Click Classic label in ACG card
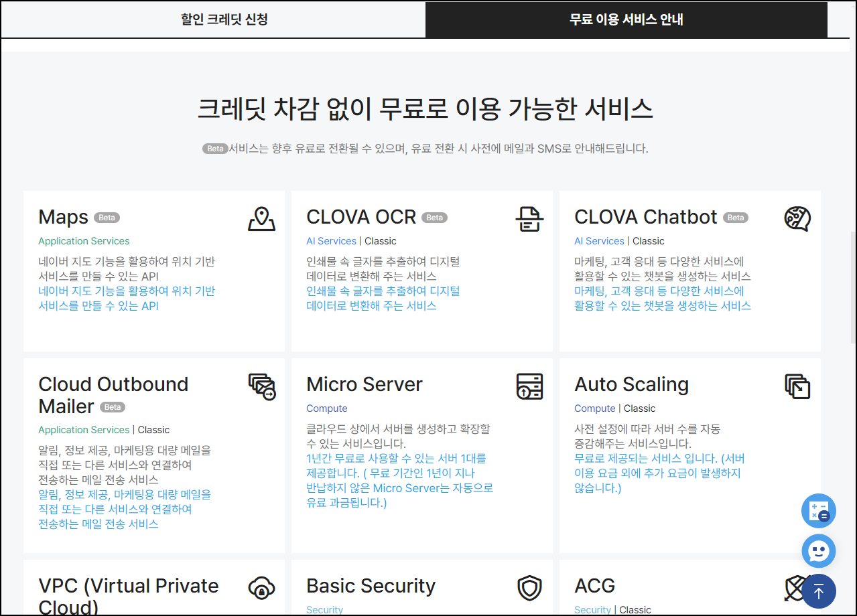 coord(635,610)
